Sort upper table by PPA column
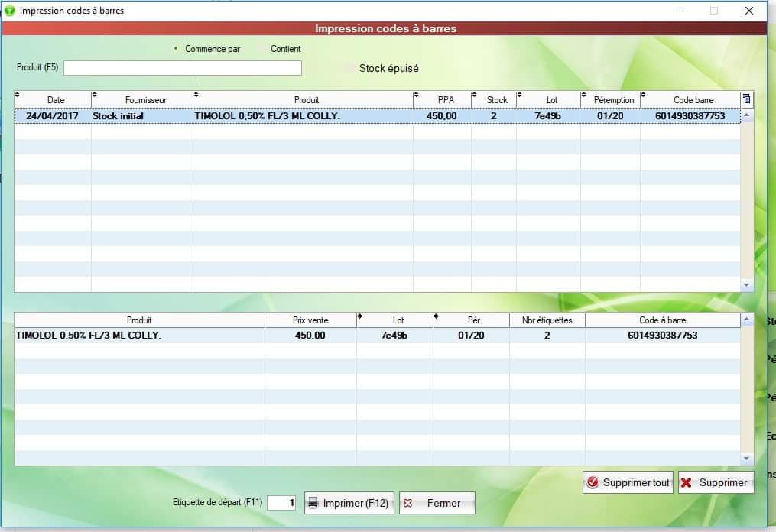Viewport: 776px width, 532px height. (x=443, y=100)
